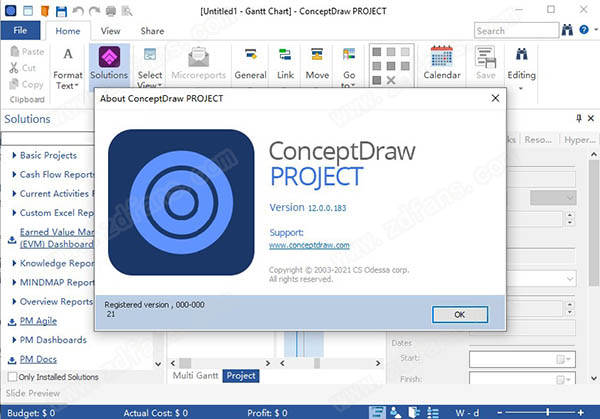
Task: Switch to the Share ribbon tab
Action: click(152, 31)
